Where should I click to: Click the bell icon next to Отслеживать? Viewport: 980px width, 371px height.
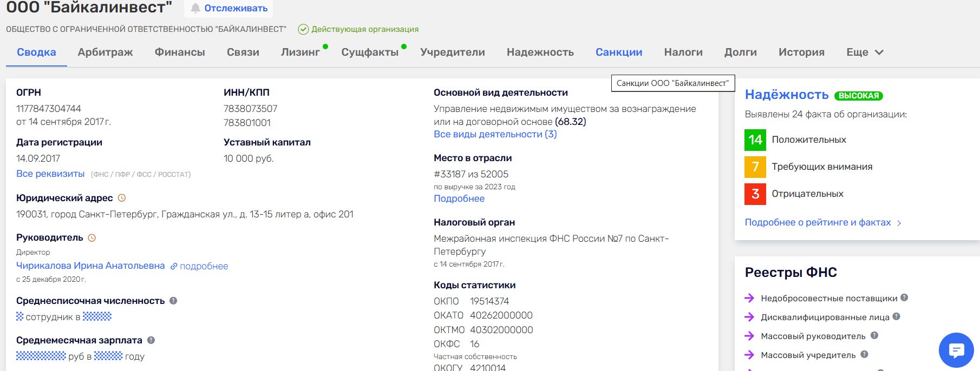(195, 8)
